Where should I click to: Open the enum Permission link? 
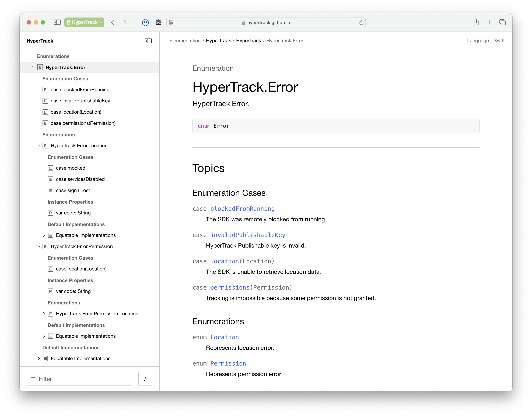coord(228,363)
